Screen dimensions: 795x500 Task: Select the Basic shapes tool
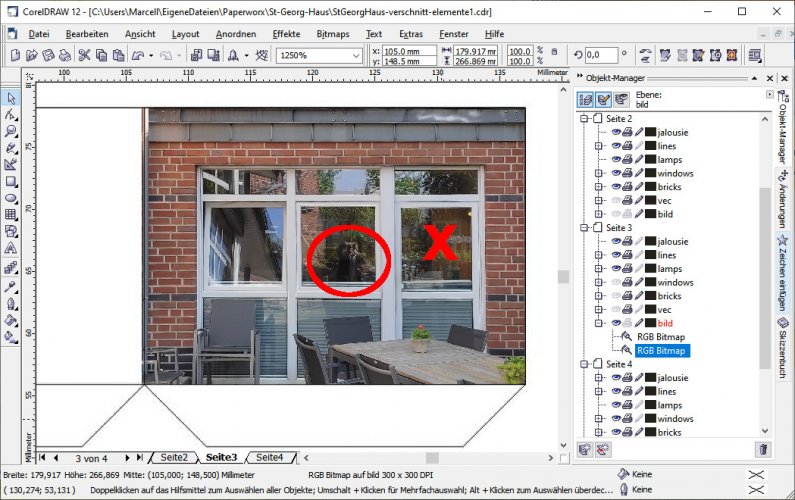pos(11,232)
